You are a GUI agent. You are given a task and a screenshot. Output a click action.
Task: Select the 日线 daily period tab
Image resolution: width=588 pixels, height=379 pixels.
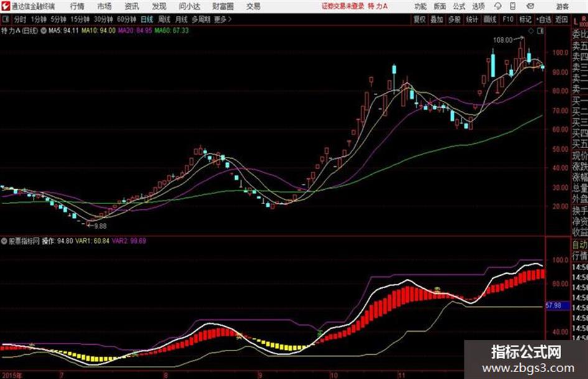pos(147,19)
